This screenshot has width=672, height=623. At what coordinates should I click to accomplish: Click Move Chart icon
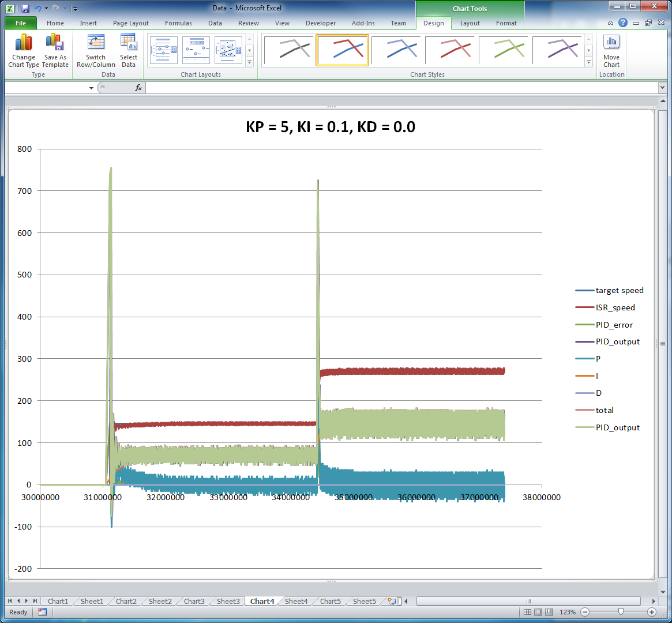611,51
